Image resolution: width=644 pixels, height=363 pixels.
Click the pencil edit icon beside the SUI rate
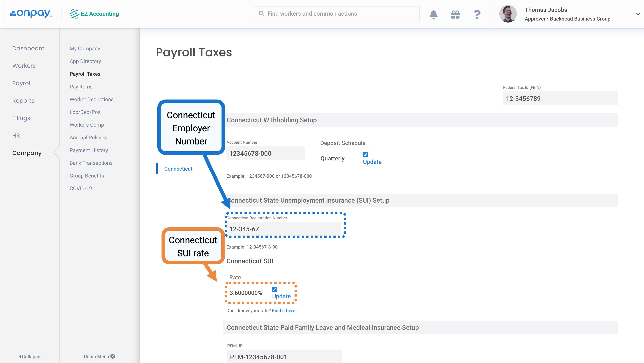pos(275,289)
